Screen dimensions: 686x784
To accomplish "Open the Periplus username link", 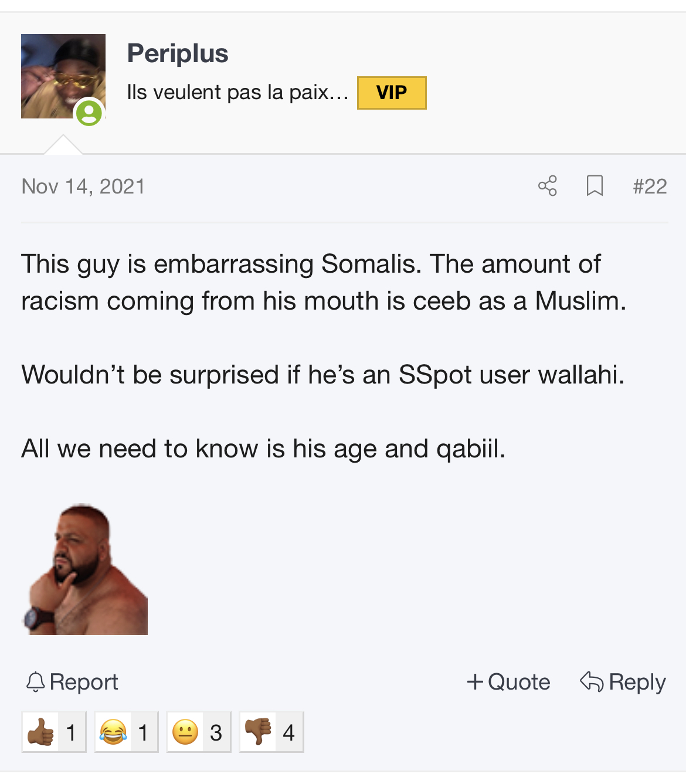I will coord(178,53).
